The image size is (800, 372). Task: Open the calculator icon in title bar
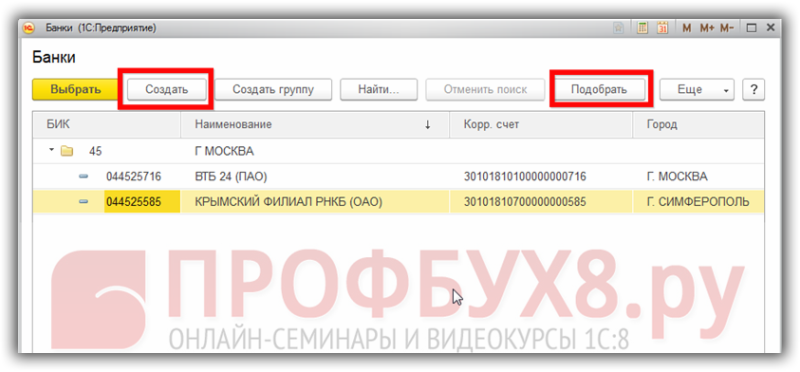click(x=642, y=28)
